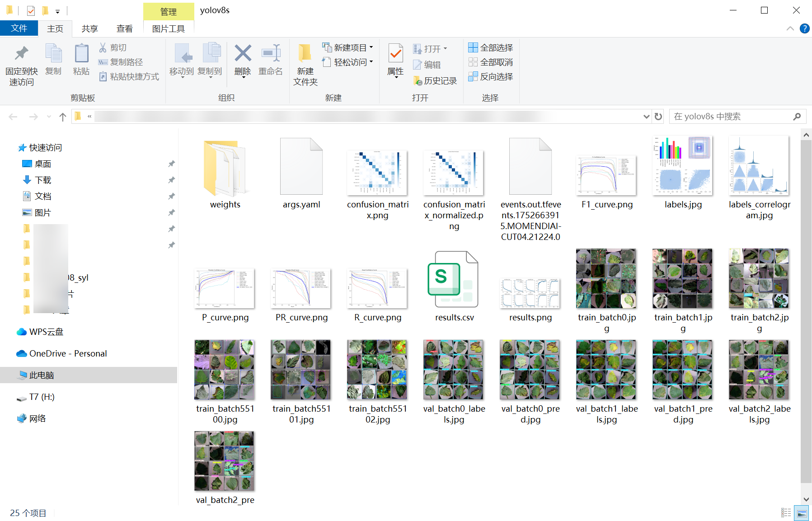Click the search magnifier icon
This screenshot has height=521, width=812.
coord(797,117)
